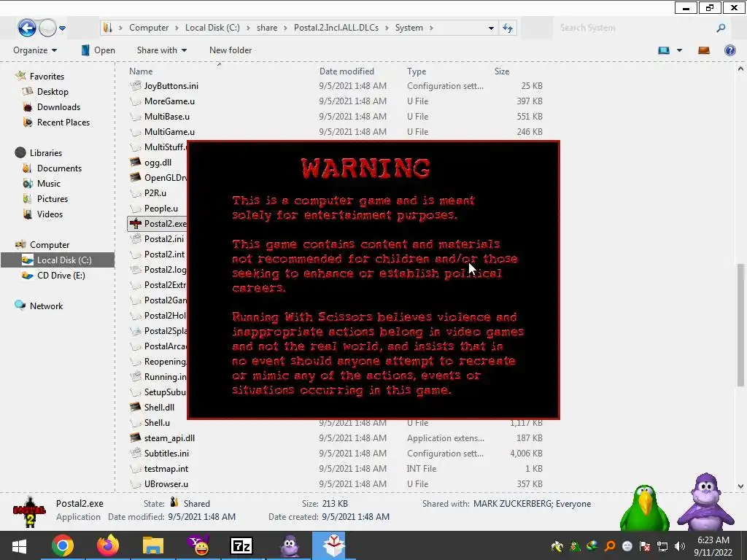Viewport: 747px width, 560px height.
Task: Change view with the view icon
Action: tap(664, 50)
